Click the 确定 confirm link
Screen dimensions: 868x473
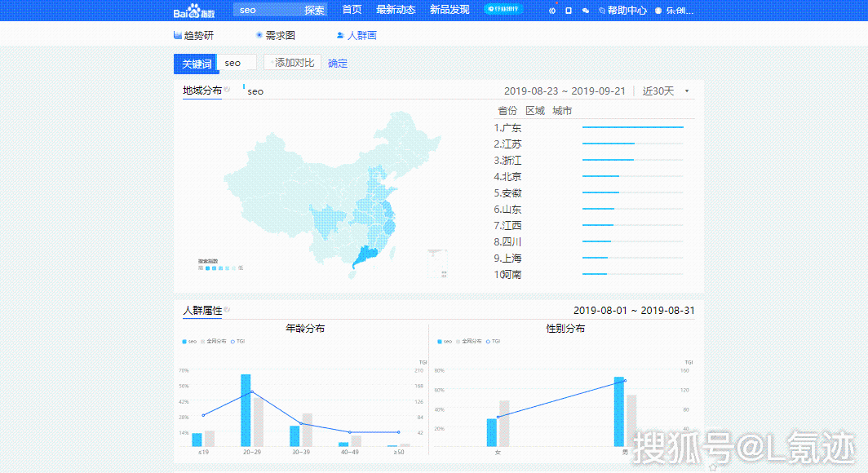pyautogui.click(x=337, y=64)
